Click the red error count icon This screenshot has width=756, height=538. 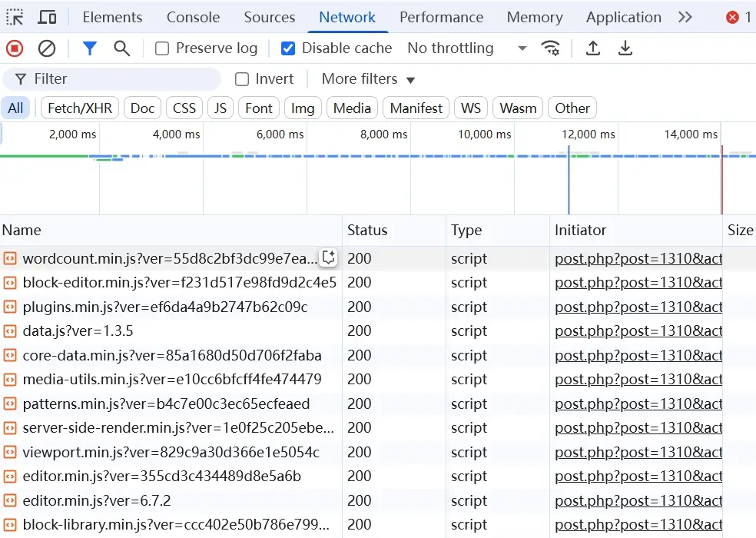tap(732, 18)
